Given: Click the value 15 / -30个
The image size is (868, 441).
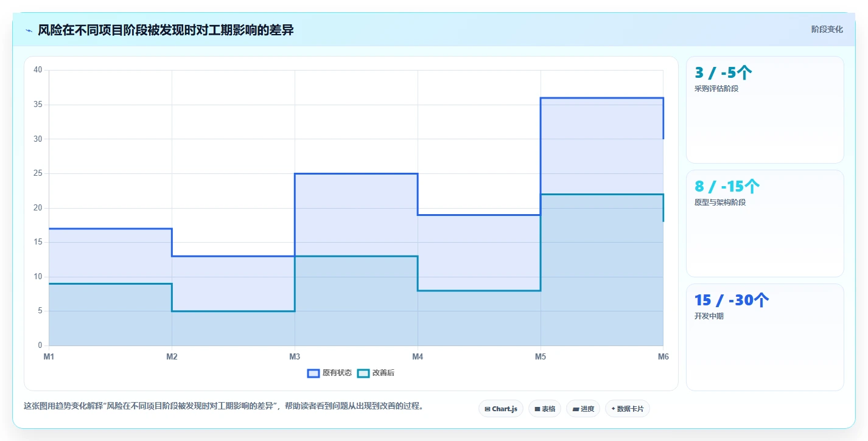Looking at the screenshot, I should pyautogui.click(x=732, y=300).
